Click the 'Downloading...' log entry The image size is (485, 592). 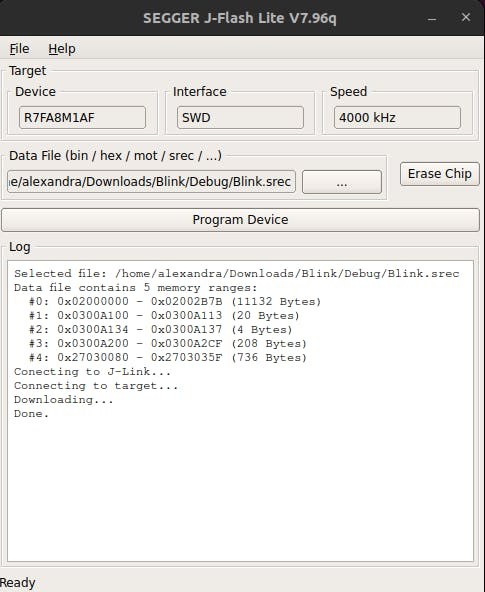[64, 400]
